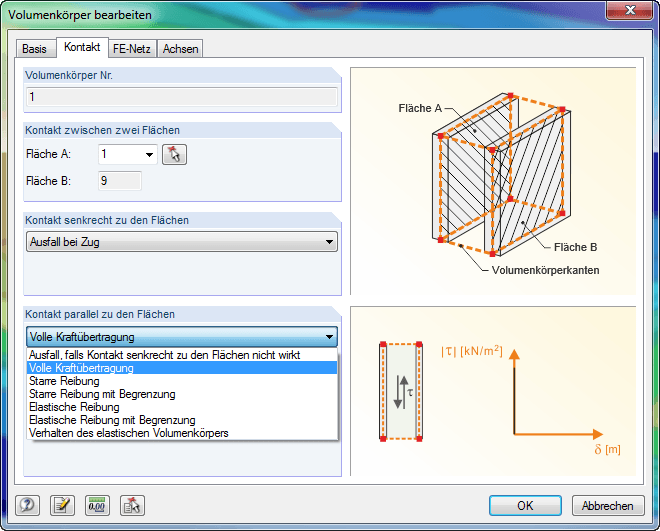The width and height of the screenshot is (660, 531).
Task: Pick Starre Reibung from the list
Action: pyautogui.click(x=182, y=381)
